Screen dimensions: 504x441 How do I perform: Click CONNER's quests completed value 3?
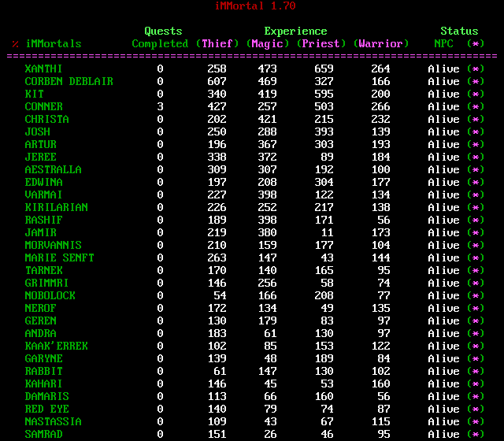tap(160, 107)
